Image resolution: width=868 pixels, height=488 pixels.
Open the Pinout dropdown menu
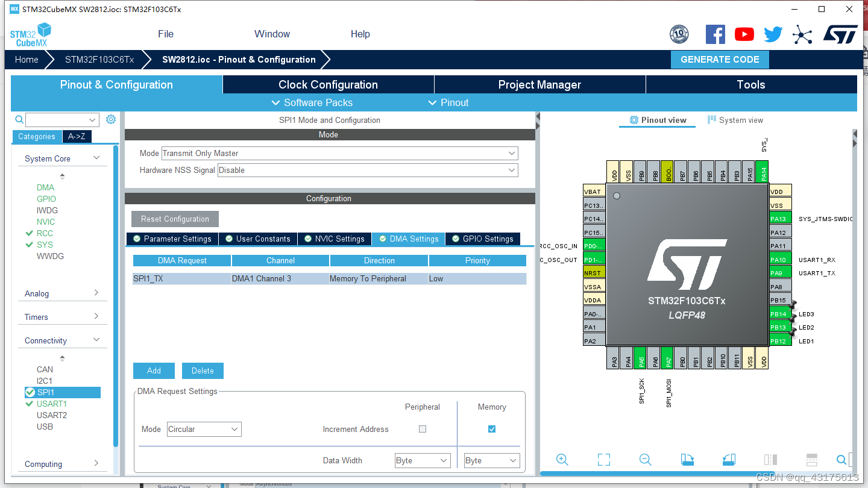[x=448, y=102]
